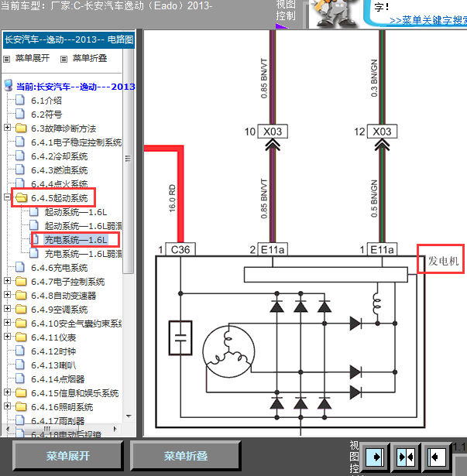Screen dimensions: 467x476
Task: Open the 6.4.2冷却系统 entry
Action: point(60,156)
